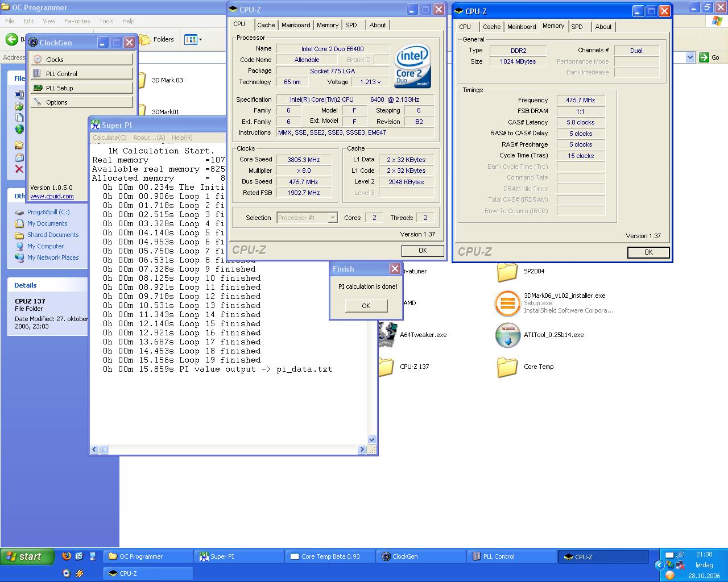Open Options in ClockGen
The image size is (728, 582).
tap(81, 102)
